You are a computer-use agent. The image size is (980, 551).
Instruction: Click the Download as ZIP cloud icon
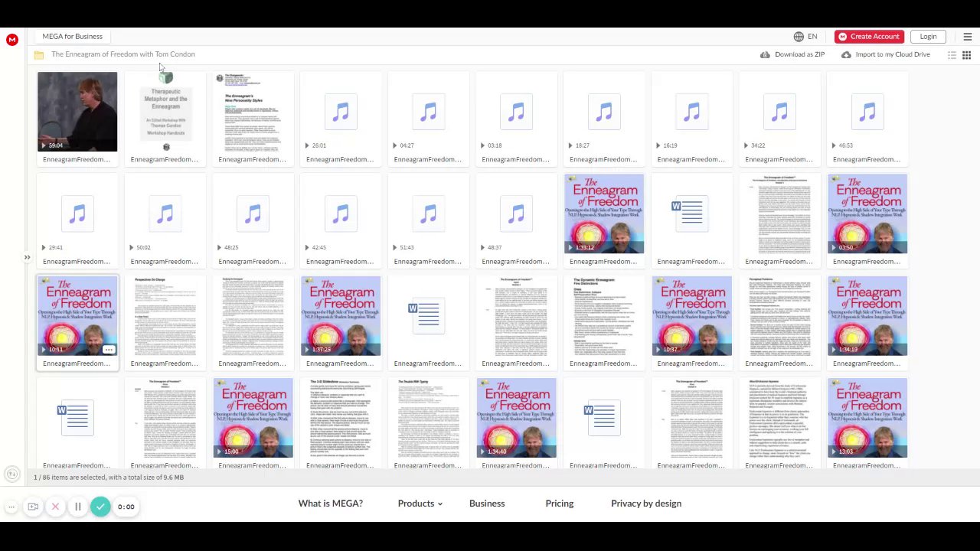point(765,54)
